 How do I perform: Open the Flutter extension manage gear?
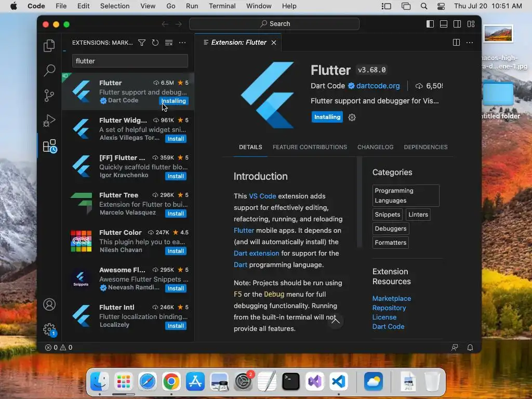[x=352, y=117]
